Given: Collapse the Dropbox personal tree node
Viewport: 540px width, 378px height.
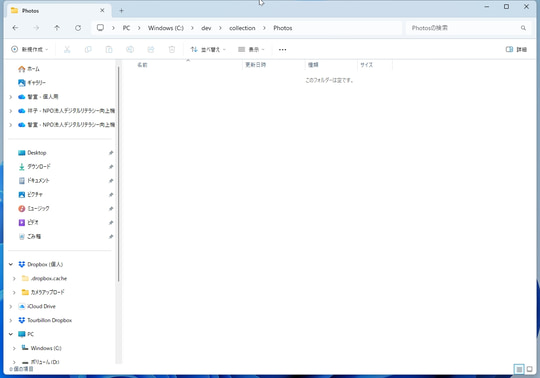Looking at the screenshot, I should click(x=11, y=264).
